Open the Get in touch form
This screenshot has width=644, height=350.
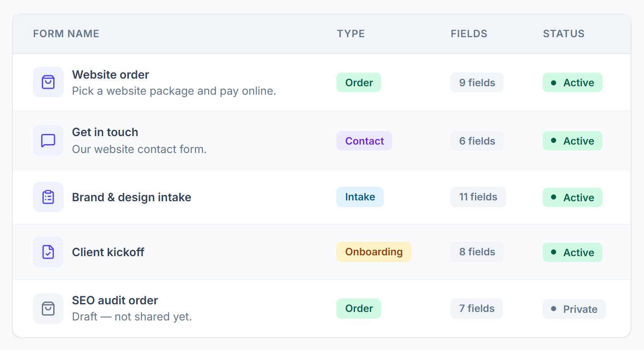tap(105, 132)
